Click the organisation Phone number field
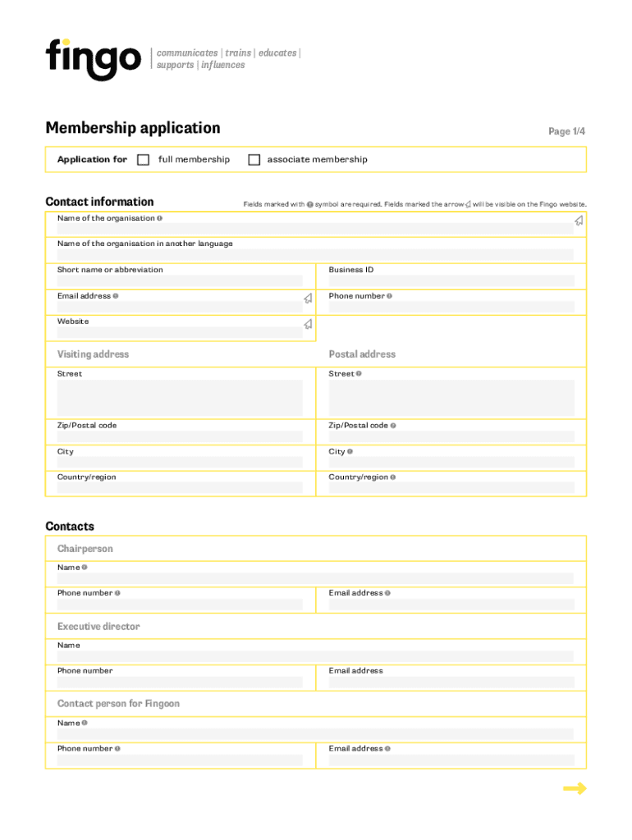The image size is (632, 840). coord(451,307)
